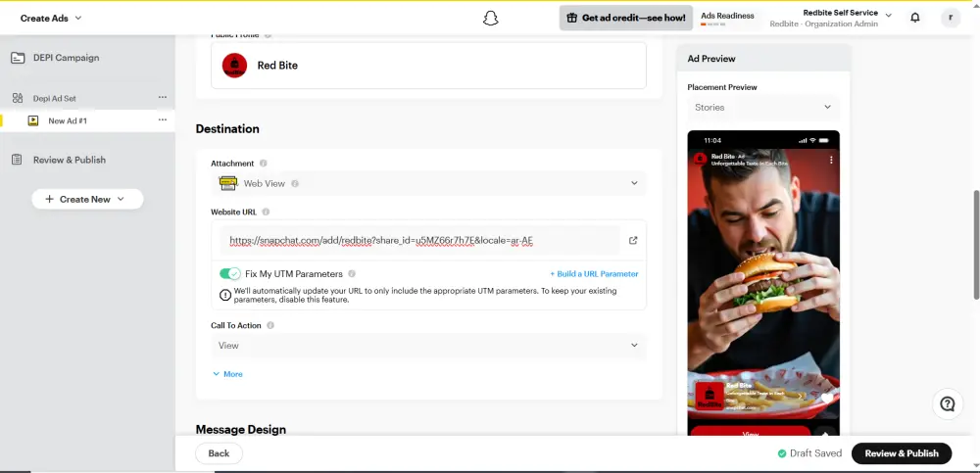Click the Website URL input field
The image size is (980, 473).
coord(420,240)
